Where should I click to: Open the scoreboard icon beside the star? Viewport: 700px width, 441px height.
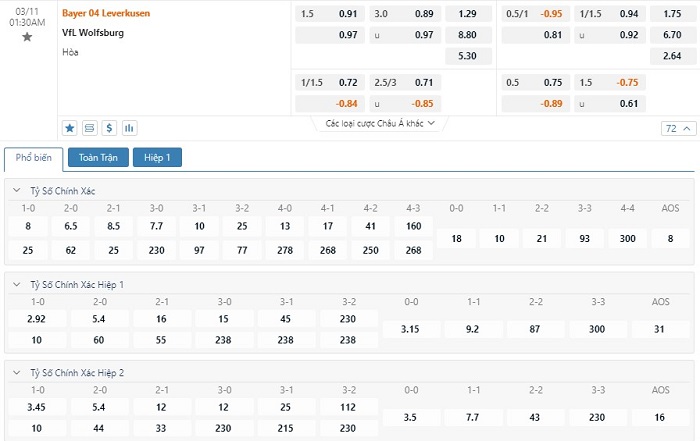point(89,128)
